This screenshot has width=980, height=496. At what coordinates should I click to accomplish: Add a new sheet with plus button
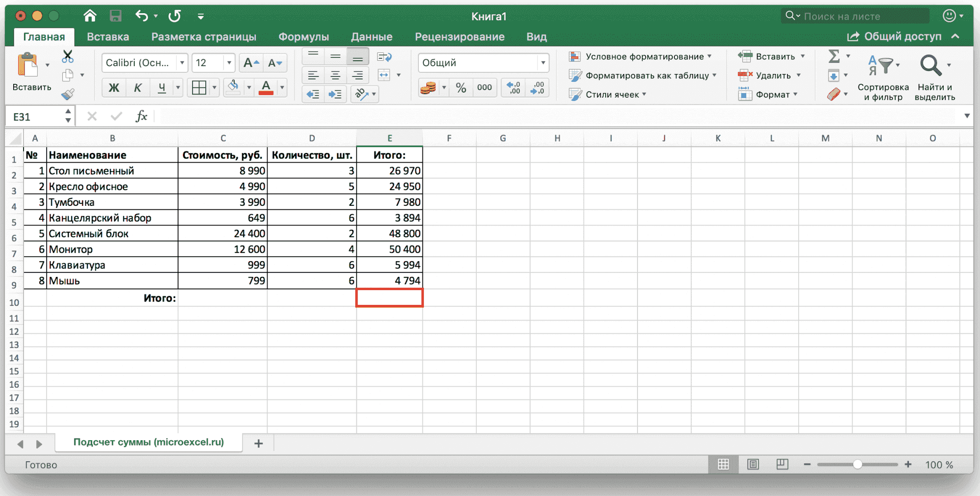(258, 444)
